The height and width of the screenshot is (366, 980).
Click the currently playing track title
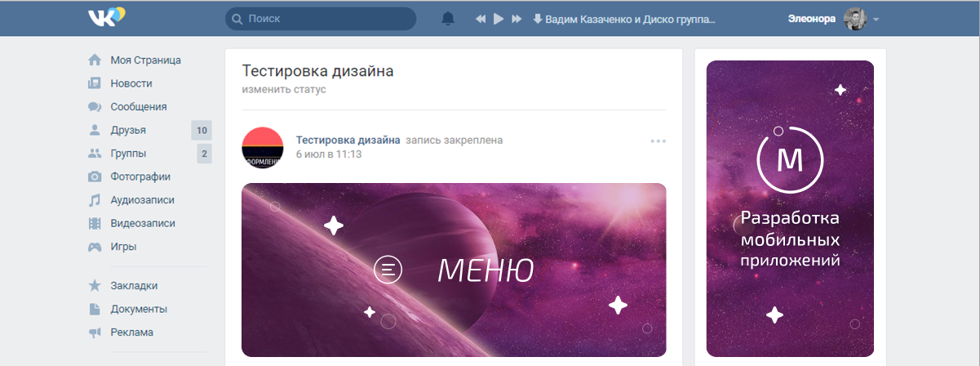[630, 19]
